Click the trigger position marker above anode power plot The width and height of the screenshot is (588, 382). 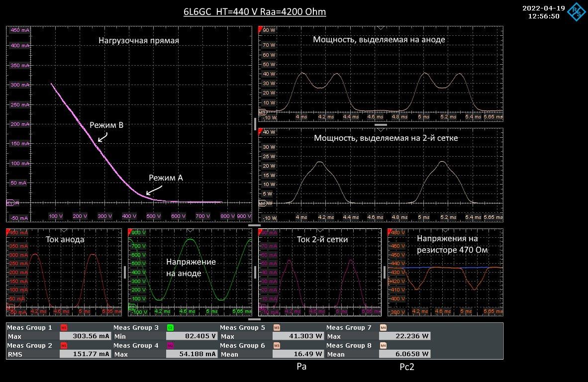coord(381,27)
